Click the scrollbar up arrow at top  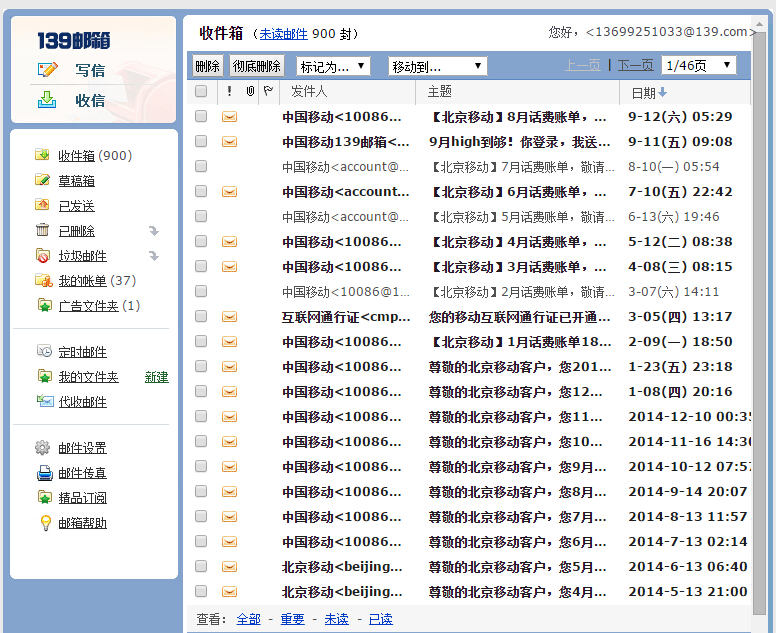tap(759, 23)
